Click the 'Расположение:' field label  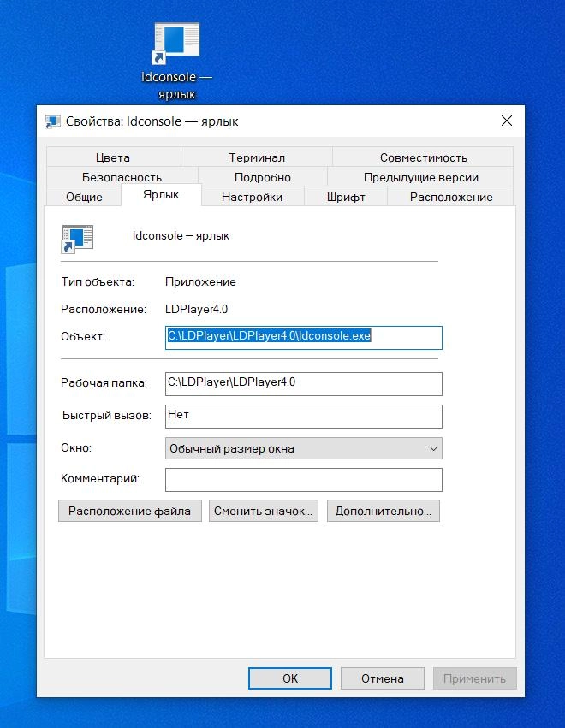103,309
